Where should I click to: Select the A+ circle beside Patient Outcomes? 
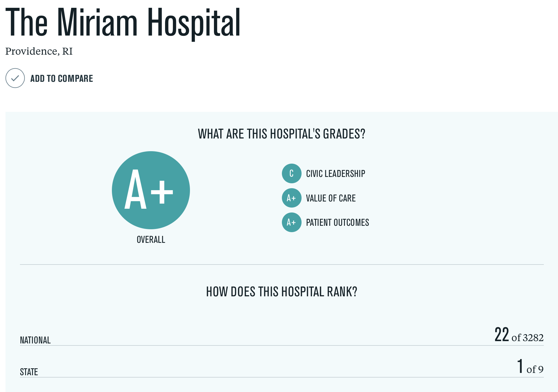(292, 222)
